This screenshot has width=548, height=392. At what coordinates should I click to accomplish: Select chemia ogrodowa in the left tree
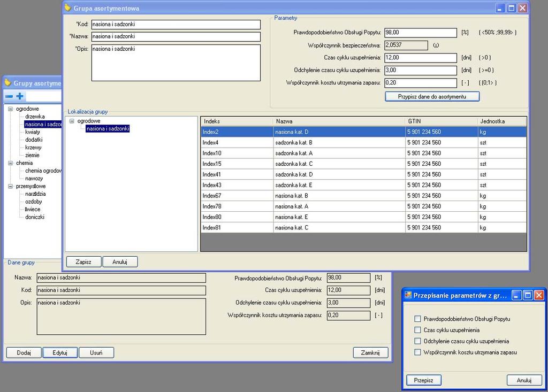pyautogui.click(x=43, y=171)
